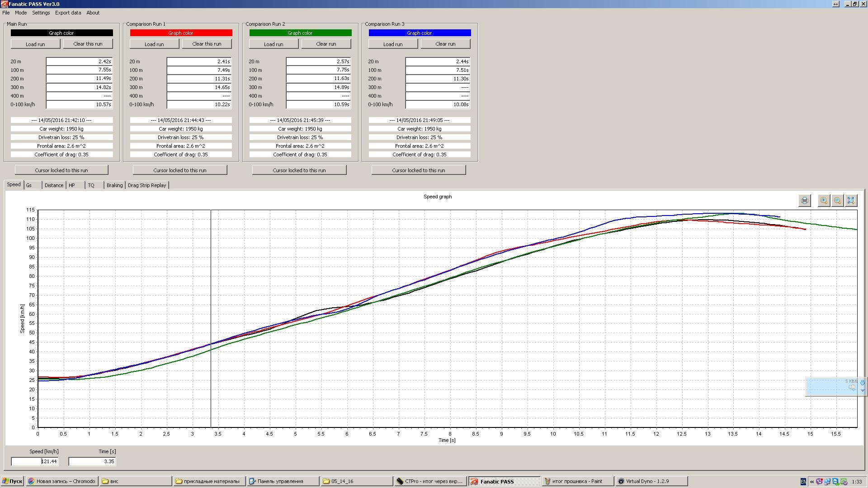
Task: Open the About menu
Action: coord(93,13)
